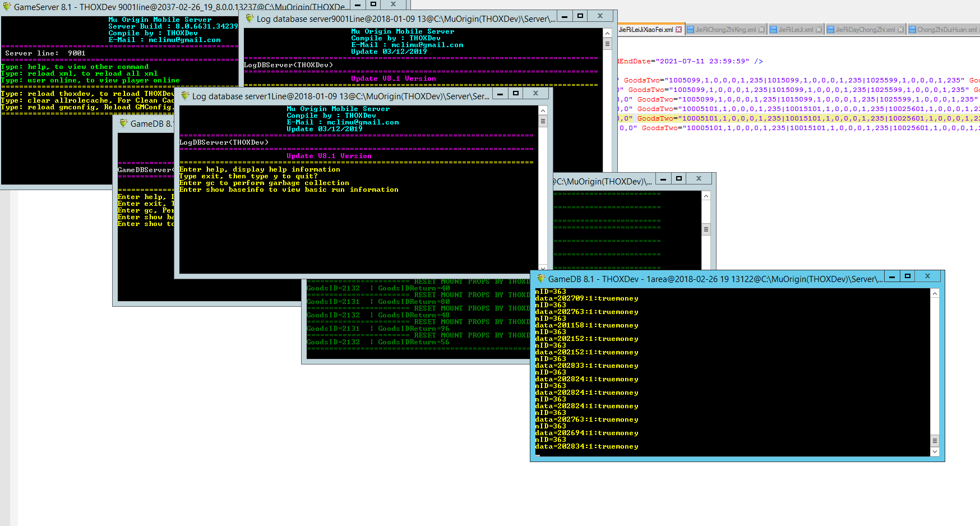Click 'Enter show baseinfo to view basic run information'

[289, 190]
